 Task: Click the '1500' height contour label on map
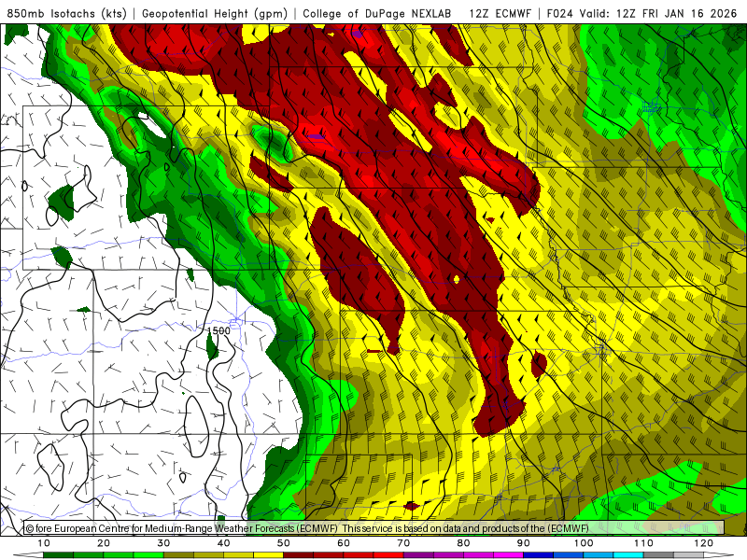coord(218,330)
